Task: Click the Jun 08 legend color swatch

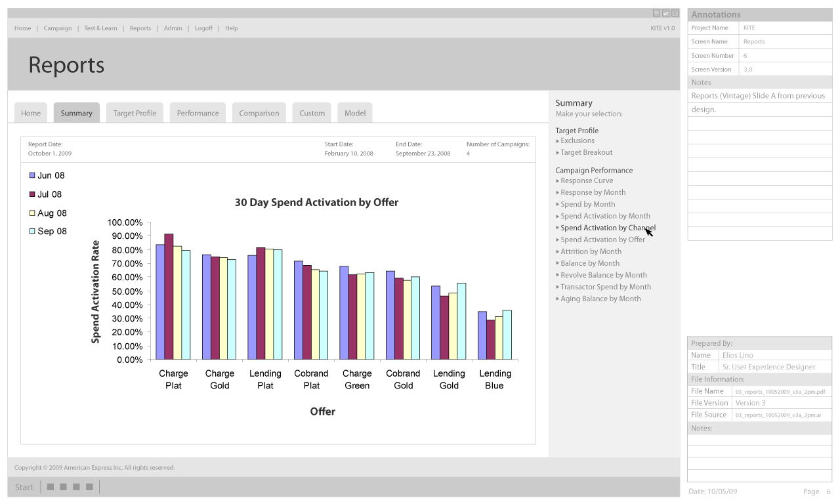Action: [x=32, y=176]
